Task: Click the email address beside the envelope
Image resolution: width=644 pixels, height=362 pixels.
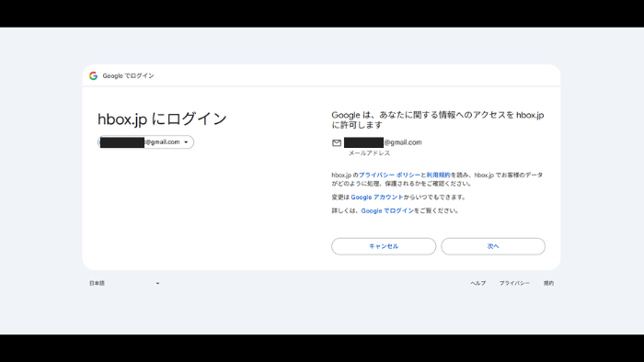Action: pyautogui.click(x=383, y=142)
